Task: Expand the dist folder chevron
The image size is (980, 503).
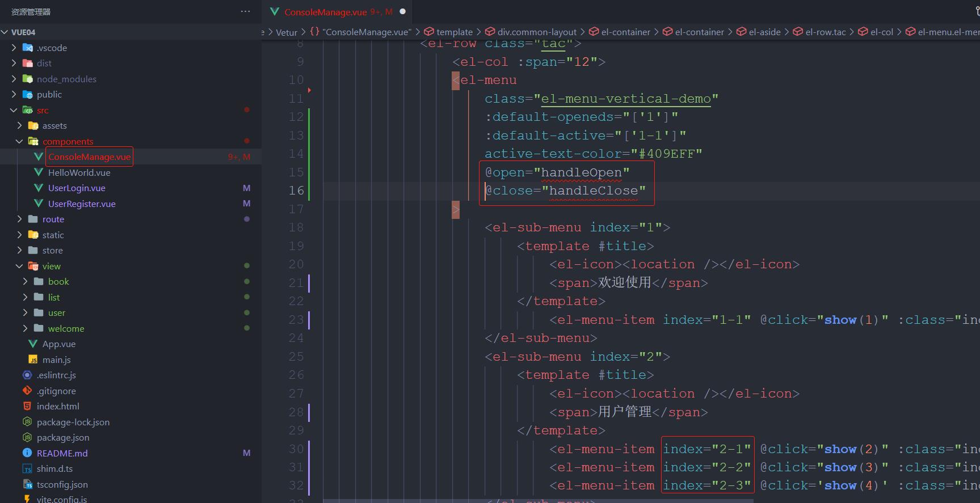Action: pyautogui.click(x=14, y=63)
